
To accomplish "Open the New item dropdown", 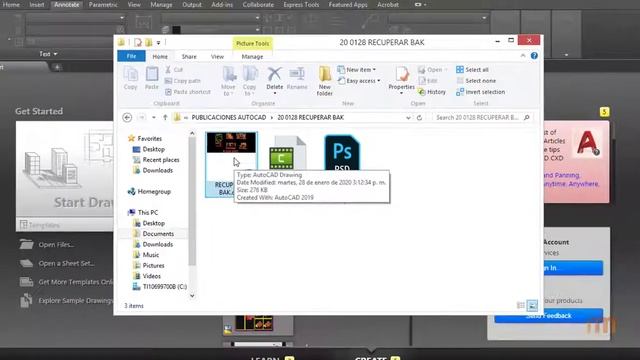I will click(357, 70).
